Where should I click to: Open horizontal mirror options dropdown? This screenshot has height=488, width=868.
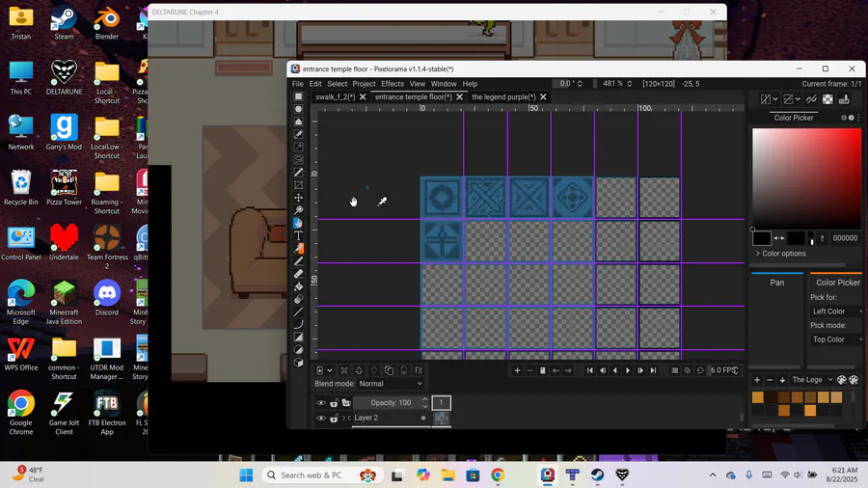[775, 99]
